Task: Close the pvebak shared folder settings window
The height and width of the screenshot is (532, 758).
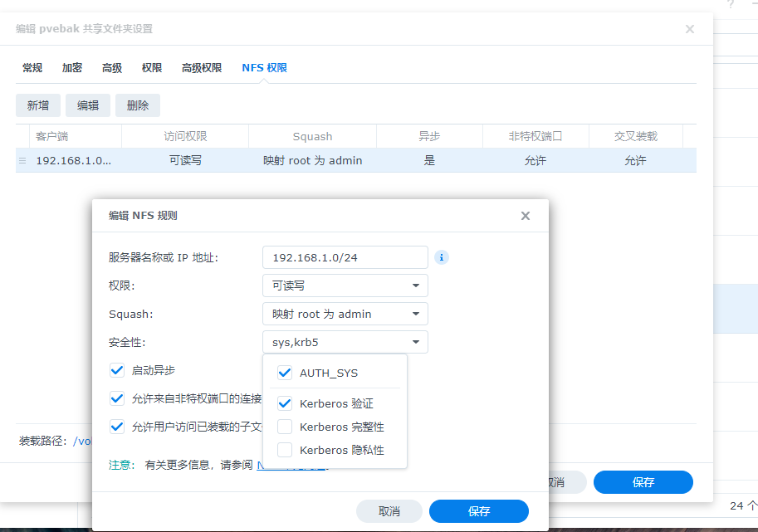Action: coord(689,29)
